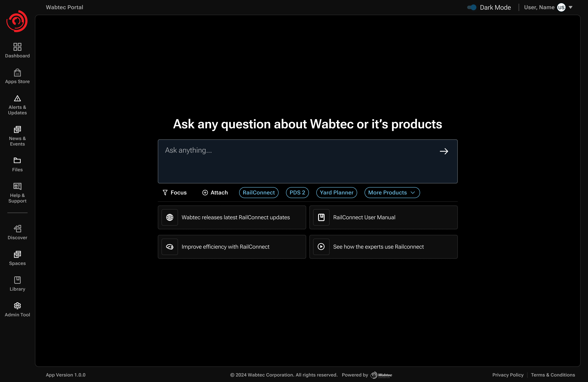Click the Wabtec Portal title
Image resolution: width=588 pixels, height=382 pixels.
[x=65, y=7]
